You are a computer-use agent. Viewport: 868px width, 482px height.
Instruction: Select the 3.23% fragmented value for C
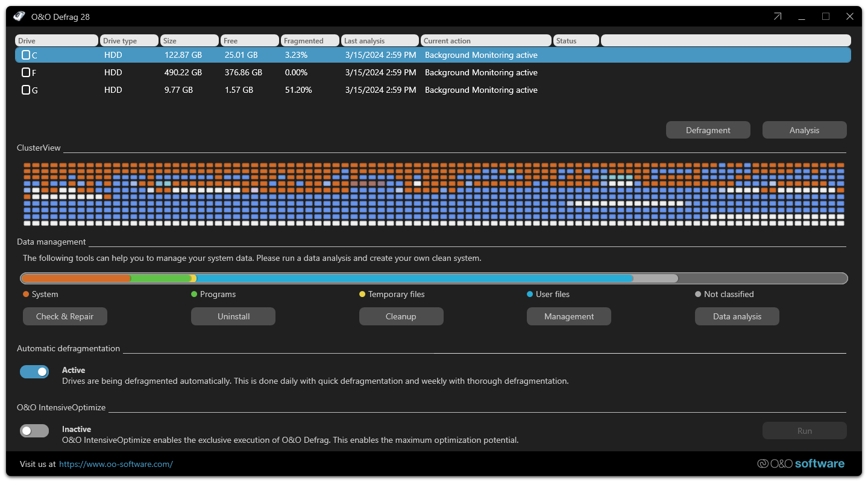tap(296, 55)
